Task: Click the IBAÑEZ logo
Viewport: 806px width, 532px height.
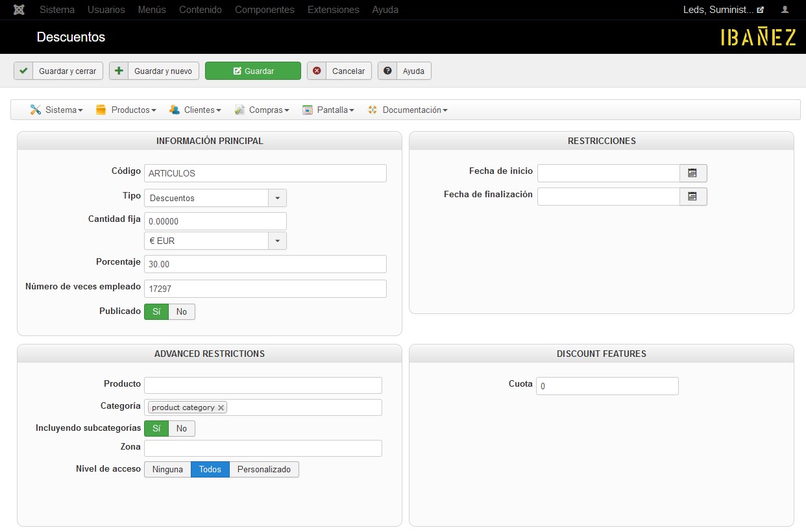Action: (758, 37)
